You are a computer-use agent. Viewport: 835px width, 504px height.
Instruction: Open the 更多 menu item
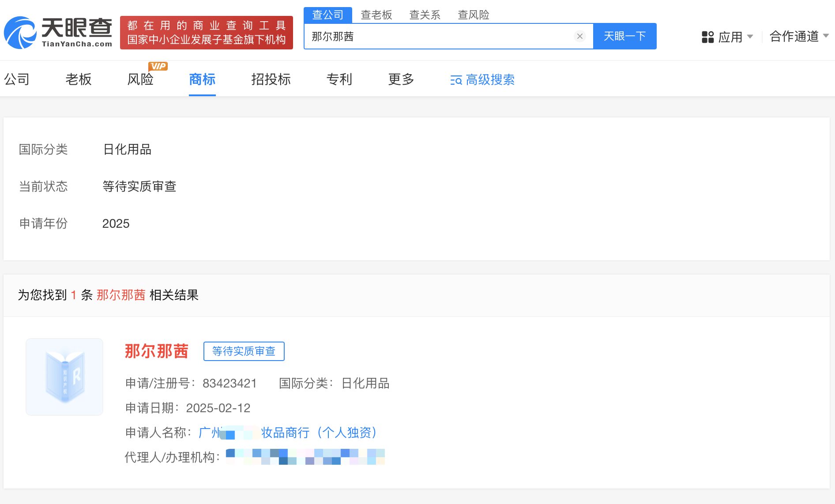401,79
